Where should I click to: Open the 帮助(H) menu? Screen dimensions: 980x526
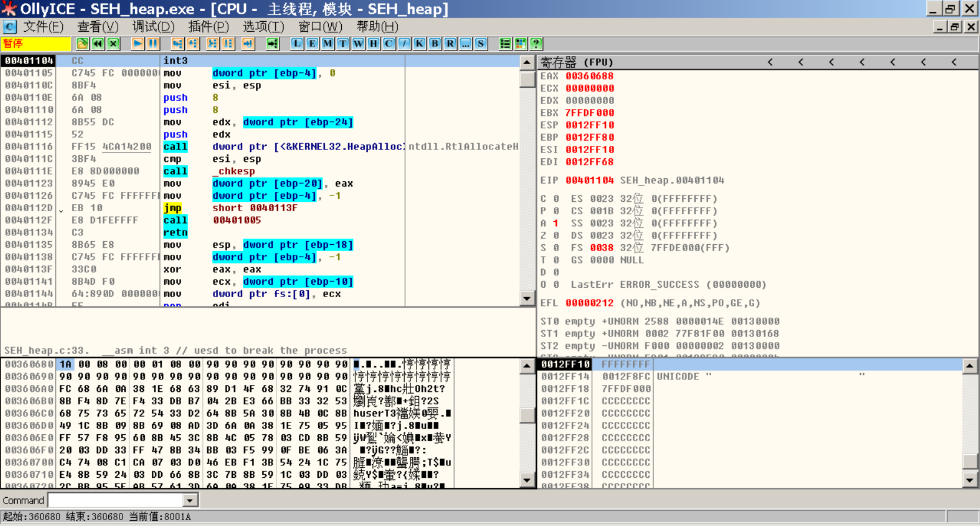pyautogui.click(x=377, y=27)
